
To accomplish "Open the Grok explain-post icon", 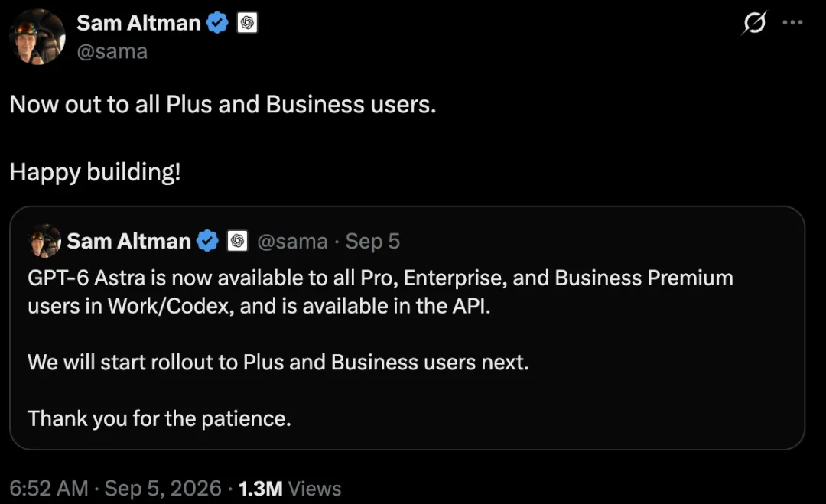I will coord(754,23).
